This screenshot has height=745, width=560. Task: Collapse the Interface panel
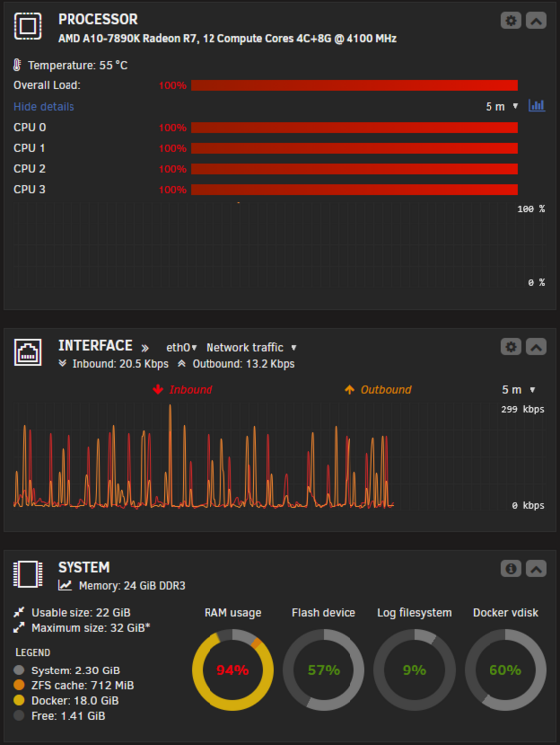click(x=536, y=347)
